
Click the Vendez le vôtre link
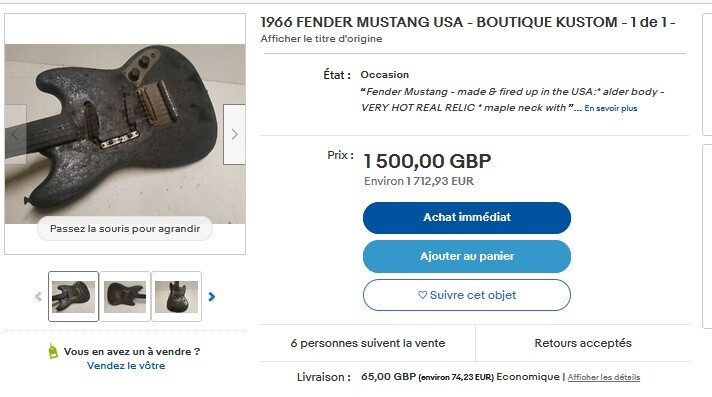[x=126, y=366]
